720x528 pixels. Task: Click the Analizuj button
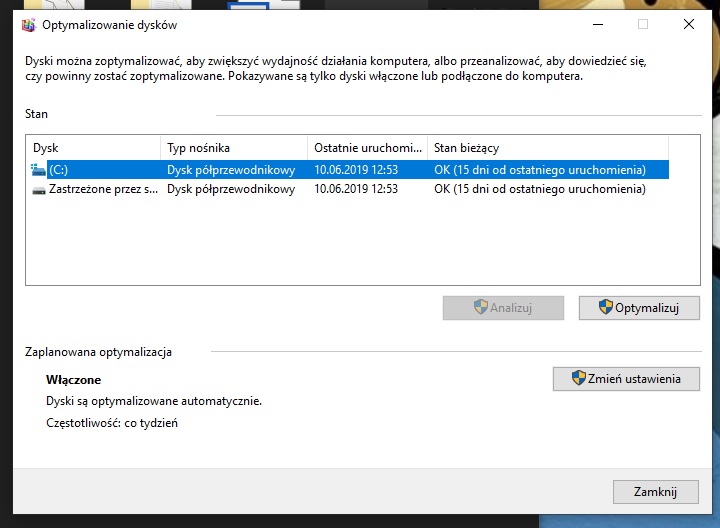coord(503,308)
